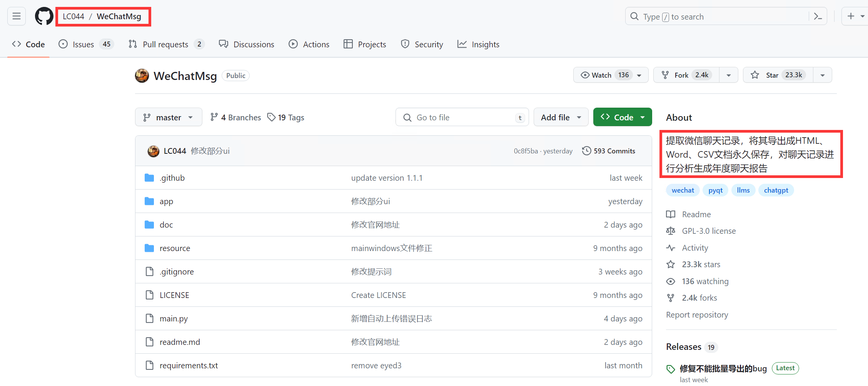
Task: Click the pyqt topic tag
Action: click(716, 190)
